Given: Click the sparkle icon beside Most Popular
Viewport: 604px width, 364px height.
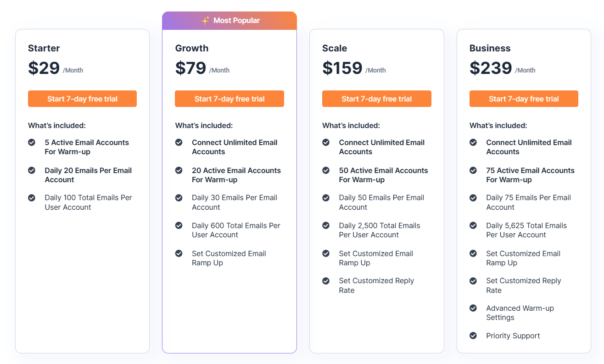Looking at the screenshot, I should tap(205, 21).
